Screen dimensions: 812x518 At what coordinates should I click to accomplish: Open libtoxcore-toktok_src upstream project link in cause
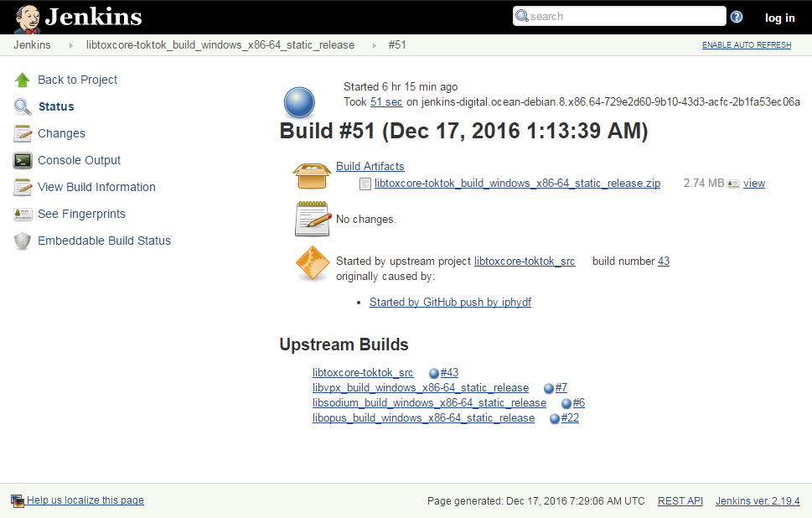525,262
